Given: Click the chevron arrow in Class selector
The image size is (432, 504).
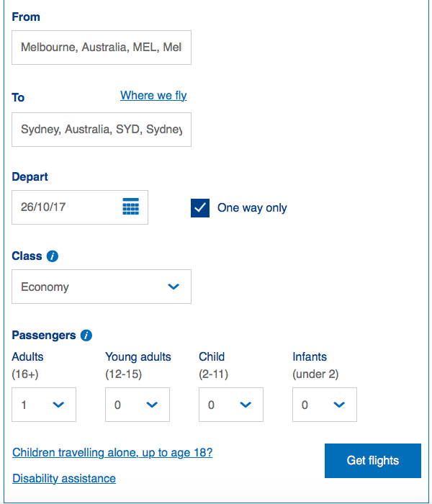Looking at the screenshot, I should [x=174, y=287].
